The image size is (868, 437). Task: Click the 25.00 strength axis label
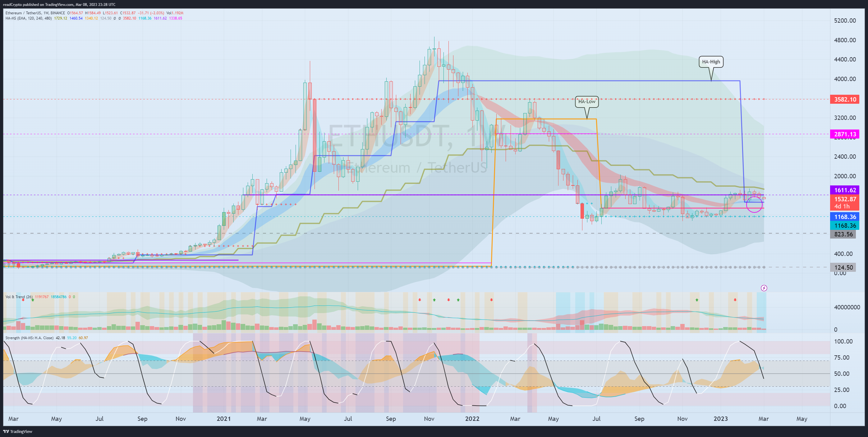coord(841,390)
